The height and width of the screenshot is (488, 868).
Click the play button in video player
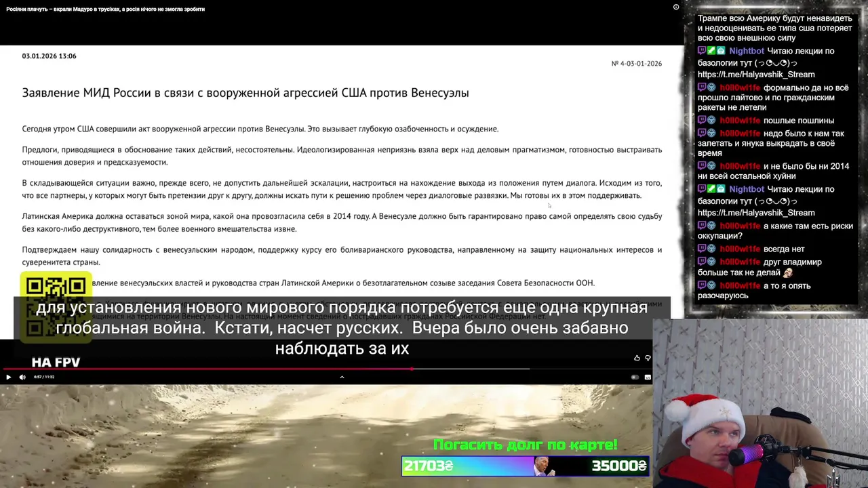[x=8, y=377]
